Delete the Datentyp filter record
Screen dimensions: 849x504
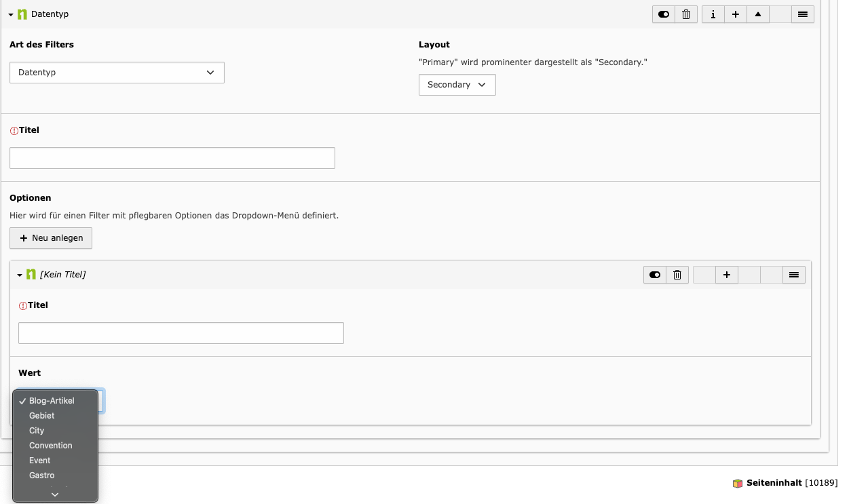(685, 14)
